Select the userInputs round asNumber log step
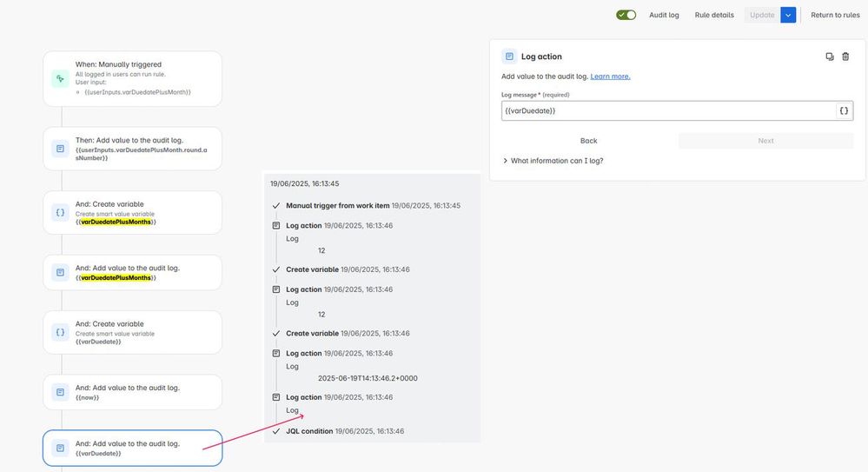 click(x=132, y=149)
